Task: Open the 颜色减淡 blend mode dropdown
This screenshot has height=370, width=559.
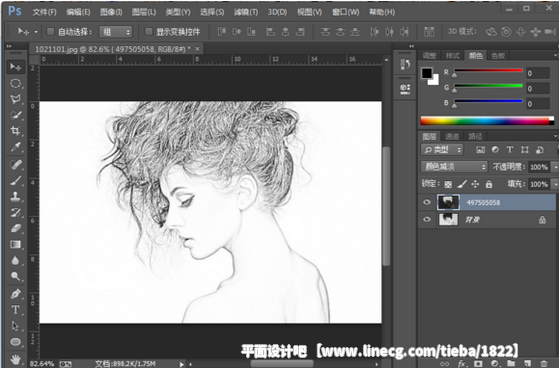Action: (x=454, y=166)
